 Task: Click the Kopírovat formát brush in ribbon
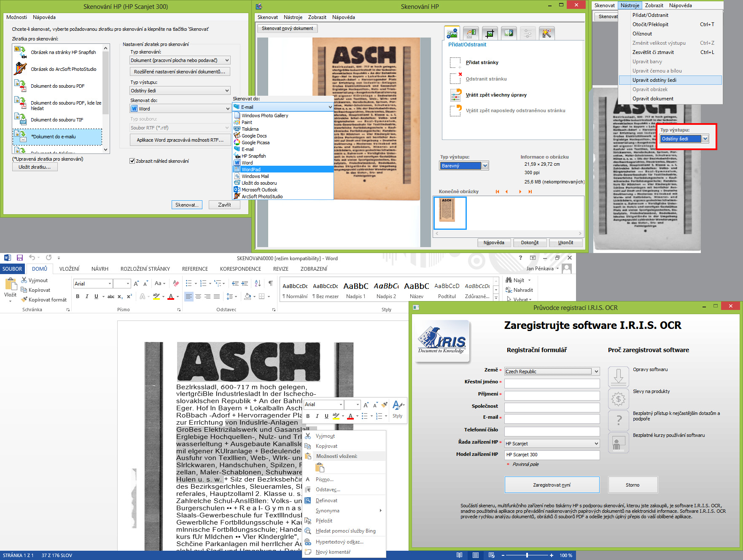[44, 299]
